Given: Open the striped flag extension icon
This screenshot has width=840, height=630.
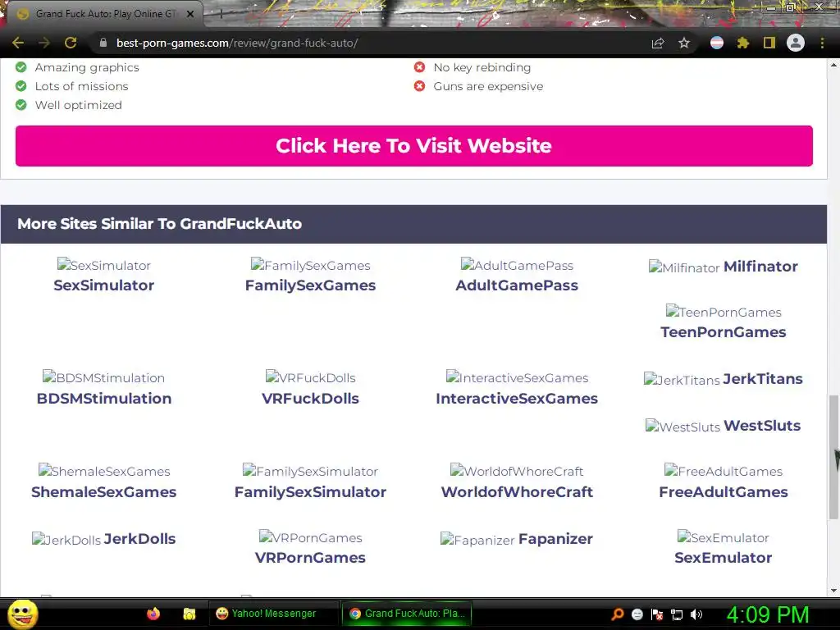Looking at the screenshot, I should (x=717, y=43).
